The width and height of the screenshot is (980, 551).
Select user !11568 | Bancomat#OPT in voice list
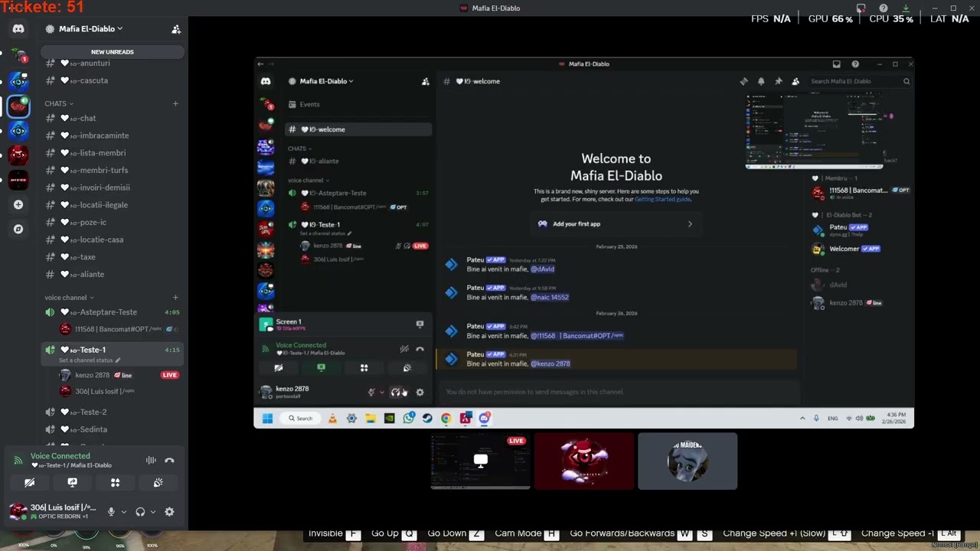pyautogui.click(x=119, y=329)
